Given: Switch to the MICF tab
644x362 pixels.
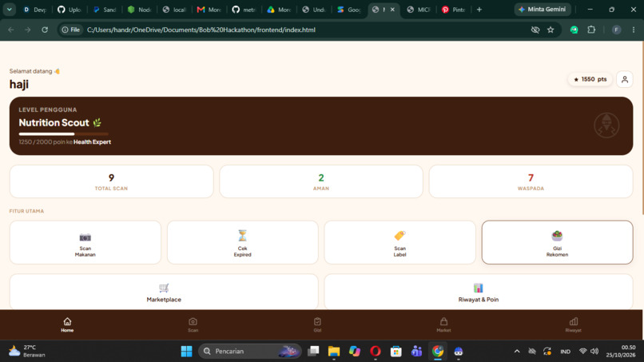Looking at the screenshot, I should (419, 10).
